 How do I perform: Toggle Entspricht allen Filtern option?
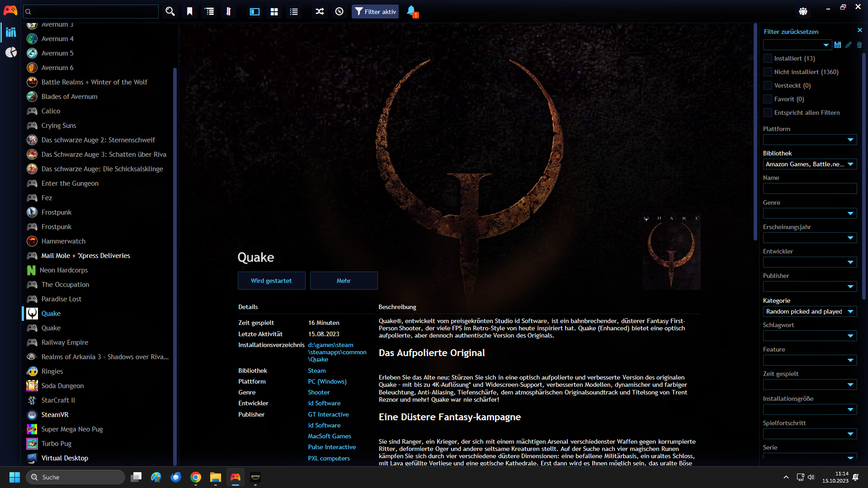click(x=767, y=113)
